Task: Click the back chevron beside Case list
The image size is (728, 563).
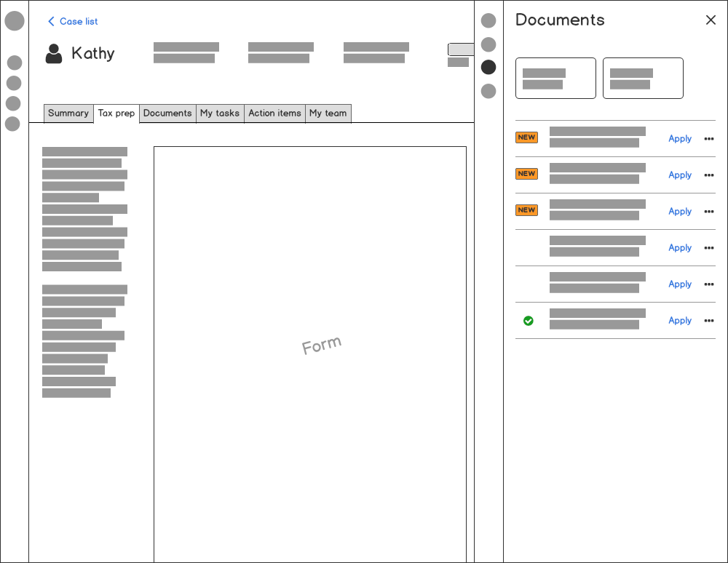Action: click(51, 21)
